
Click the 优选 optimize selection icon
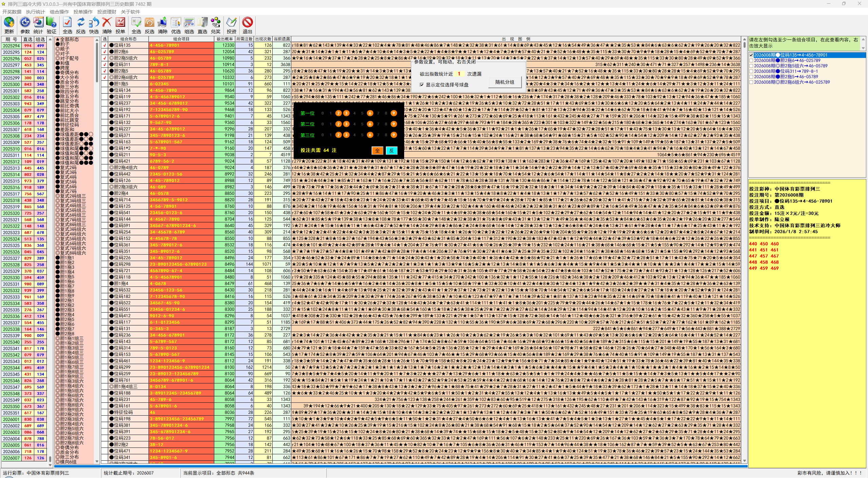(176, 23)
